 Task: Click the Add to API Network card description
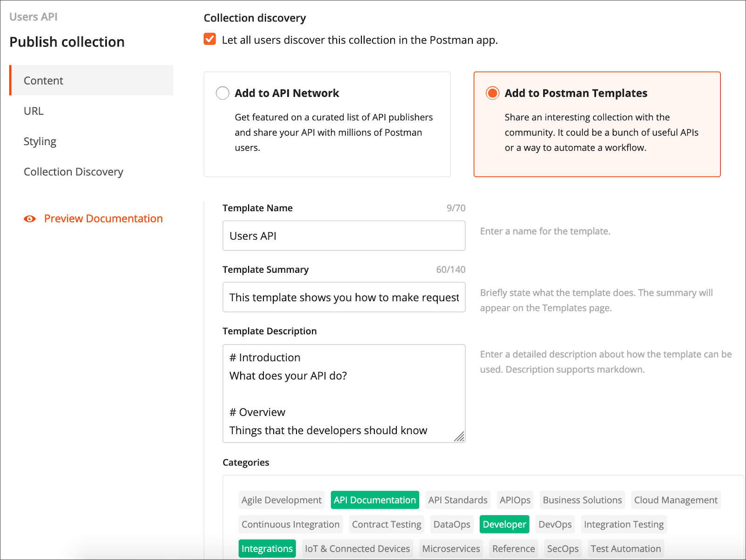334,132
